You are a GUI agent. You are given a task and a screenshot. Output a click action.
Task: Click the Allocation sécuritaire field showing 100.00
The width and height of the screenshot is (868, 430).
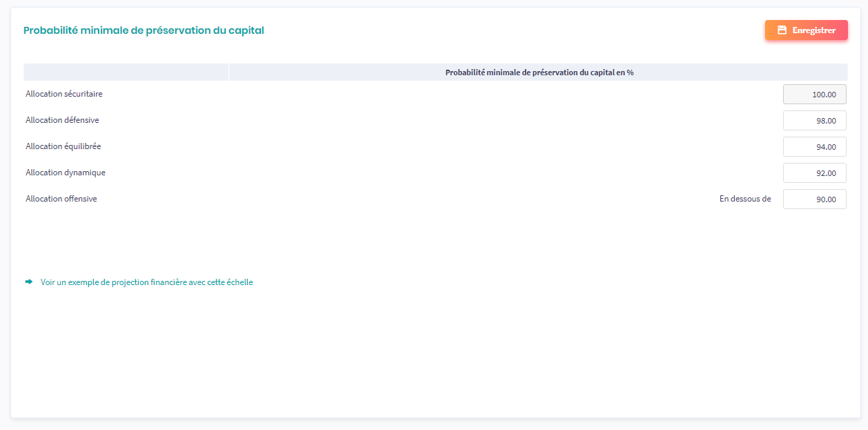tap(814, 95)
